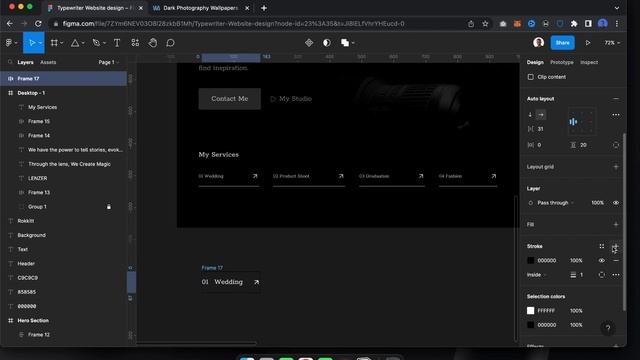The height and width of the screenshot is (360, 640).
Task: Click white FFFFFF selection color swatch
Action: [531, 311]
